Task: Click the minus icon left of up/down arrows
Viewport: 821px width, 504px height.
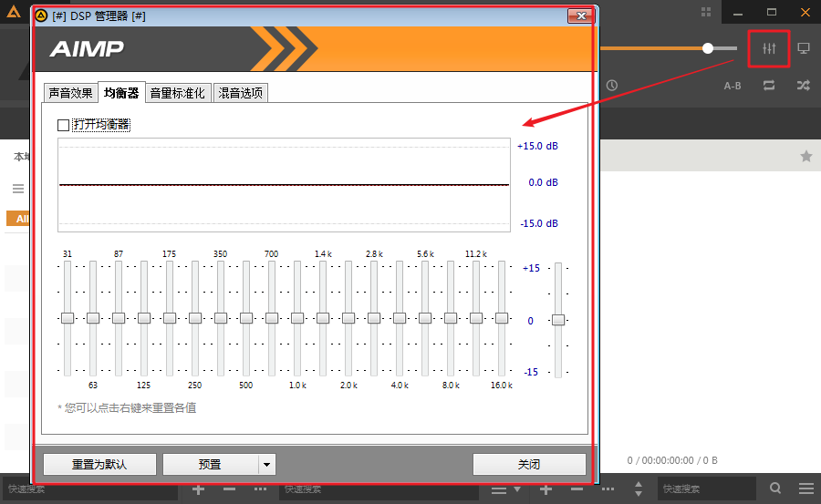Action: [577, 489]
